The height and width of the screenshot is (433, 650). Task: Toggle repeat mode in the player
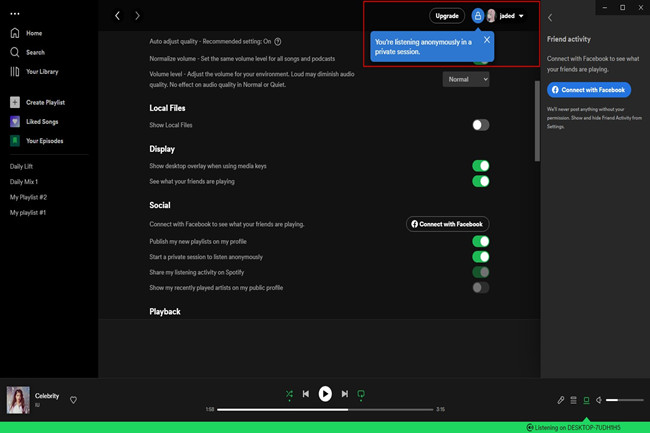(361, 394)
